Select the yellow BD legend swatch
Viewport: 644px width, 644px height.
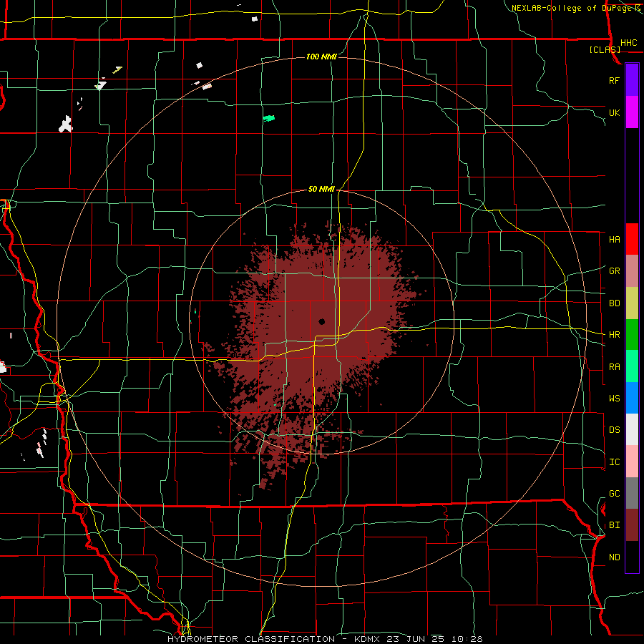tap(632, 303)
